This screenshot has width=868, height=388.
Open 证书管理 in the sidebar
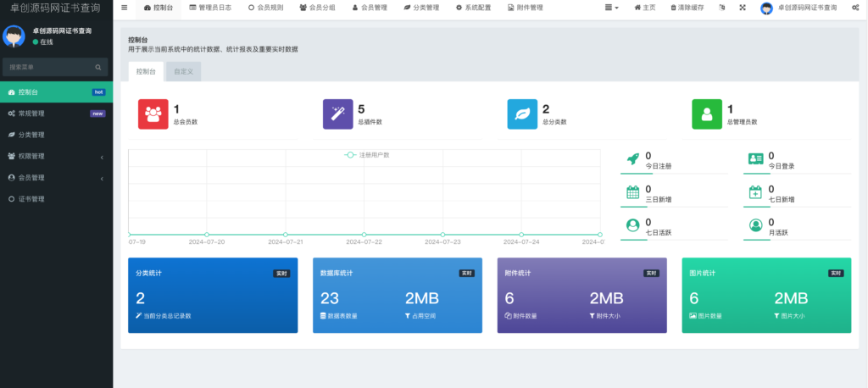57,199
